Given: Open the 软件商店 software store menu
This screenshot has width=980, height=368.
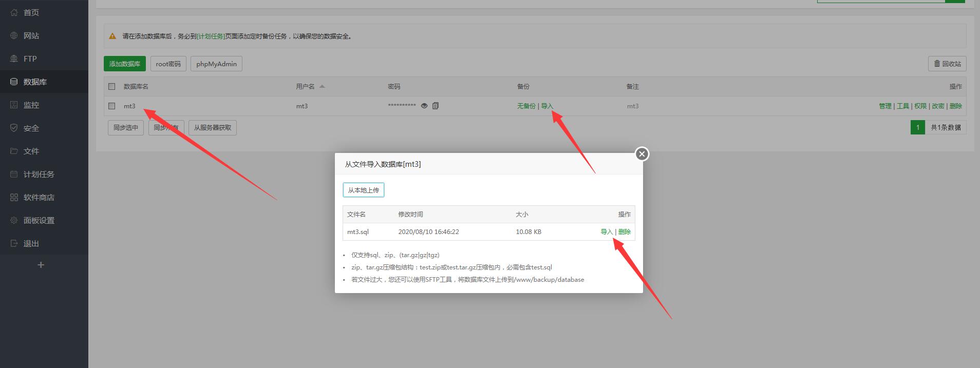Looking at the screenshot, I should pyautogui.click(x=39, y=197).
